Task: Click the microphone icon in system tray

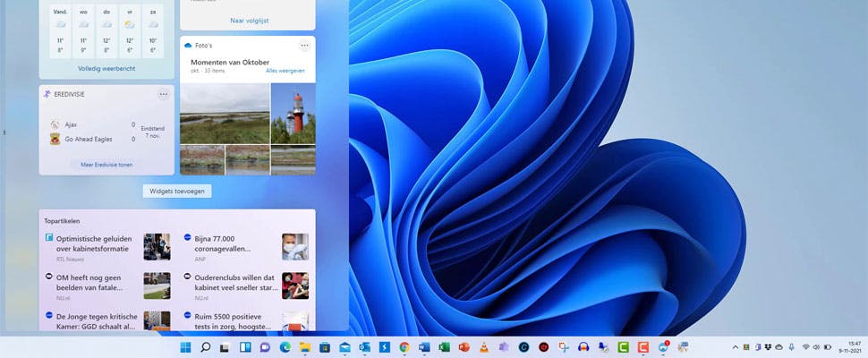Action: [x=792, y=347]
